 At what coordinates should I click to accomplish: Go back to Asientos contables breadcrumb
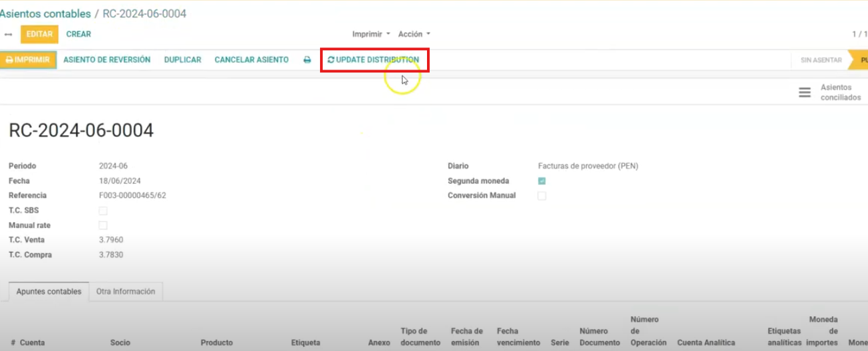click(45, 13)
